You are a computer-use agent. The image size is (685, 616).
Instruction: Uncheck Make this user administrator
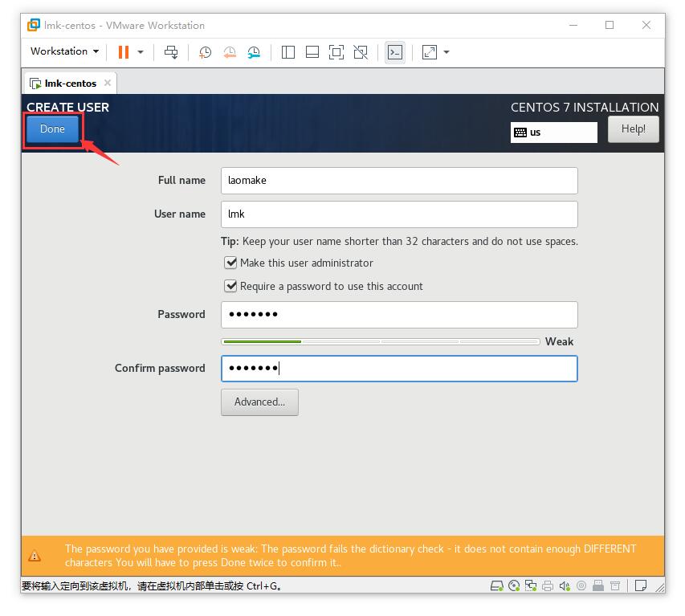230,263
